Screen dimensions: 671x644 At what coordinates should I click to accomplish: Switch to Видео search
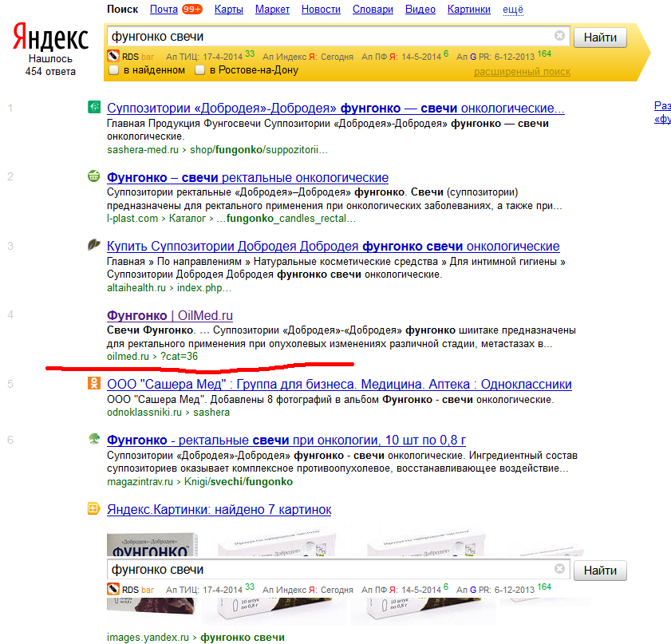point(420,10)
